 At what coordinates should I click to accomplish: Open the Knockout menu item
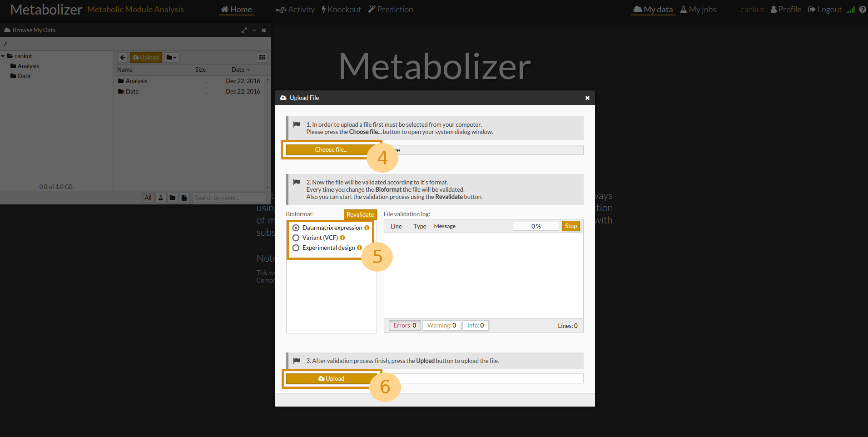tap(341, 10)
